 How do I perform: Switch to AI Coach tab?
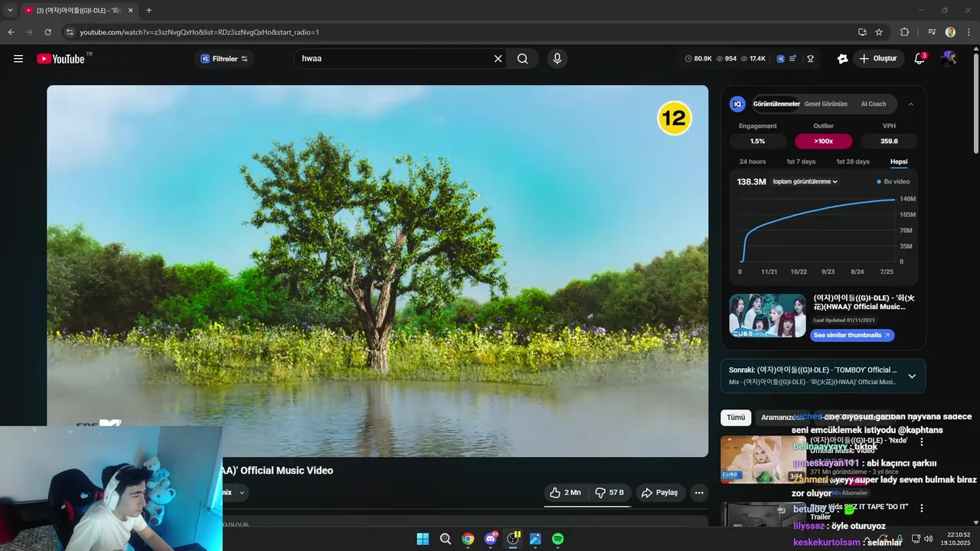(x=874, y=104)
